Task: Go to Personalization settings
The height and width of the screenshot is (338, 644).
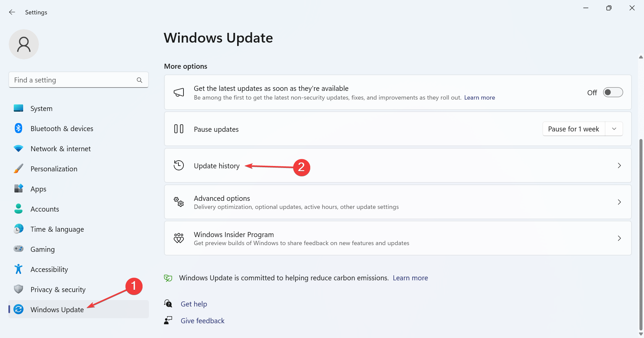Action: 54,169
